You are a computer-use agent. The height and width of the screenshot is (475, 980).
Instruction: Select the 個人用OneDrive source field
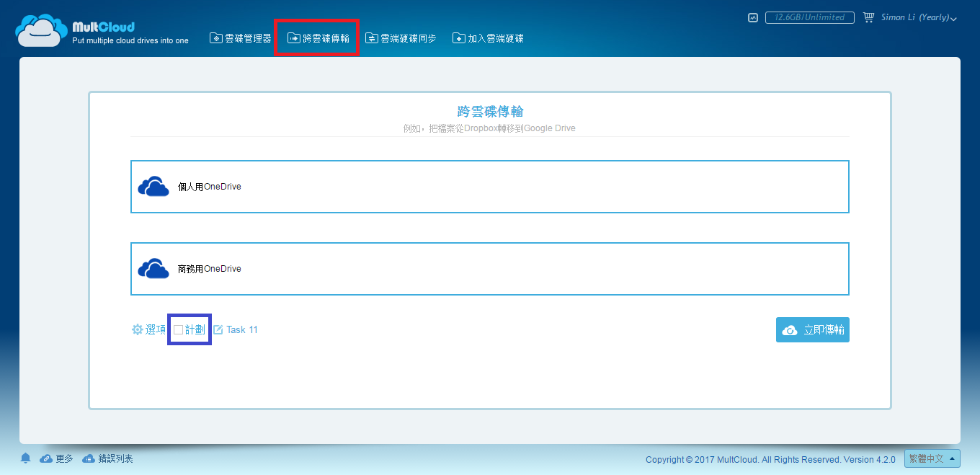coord(489,187)
